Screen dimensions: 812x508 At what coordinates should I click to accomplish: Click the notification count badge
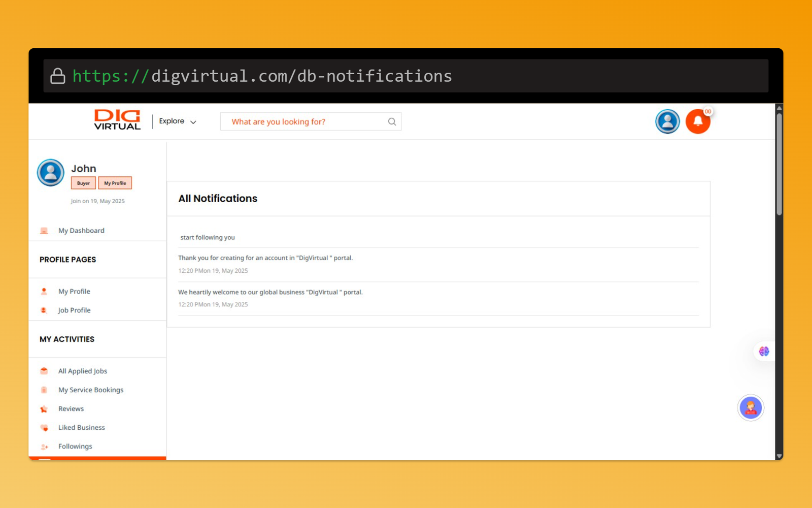[x=707, y=112]
